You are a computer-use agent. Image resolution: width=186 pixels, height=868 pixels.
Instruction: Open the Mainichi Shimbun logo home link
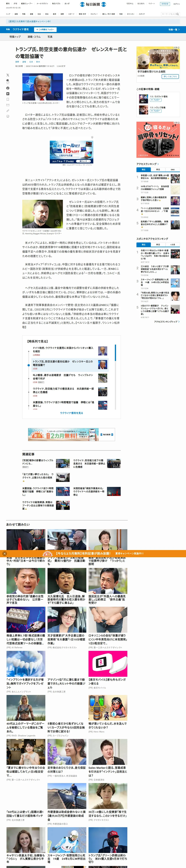93,4
